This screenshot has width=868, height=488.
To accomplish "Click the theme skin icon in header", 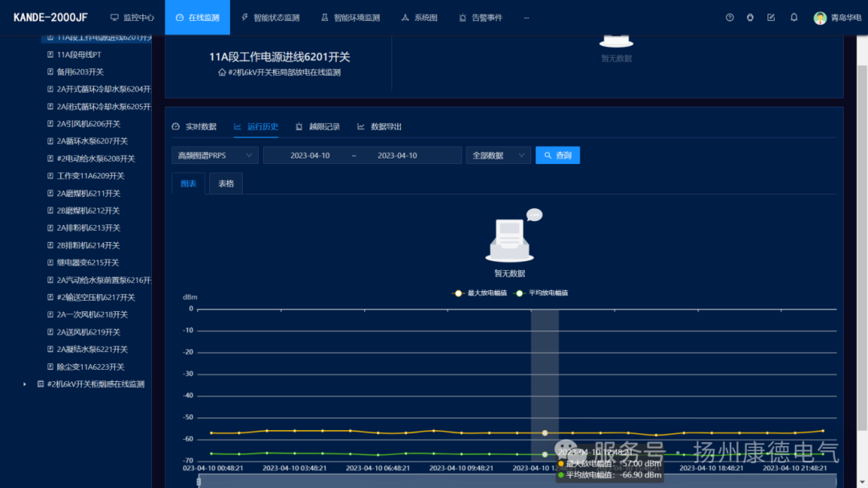I will [x=751, y=18].
